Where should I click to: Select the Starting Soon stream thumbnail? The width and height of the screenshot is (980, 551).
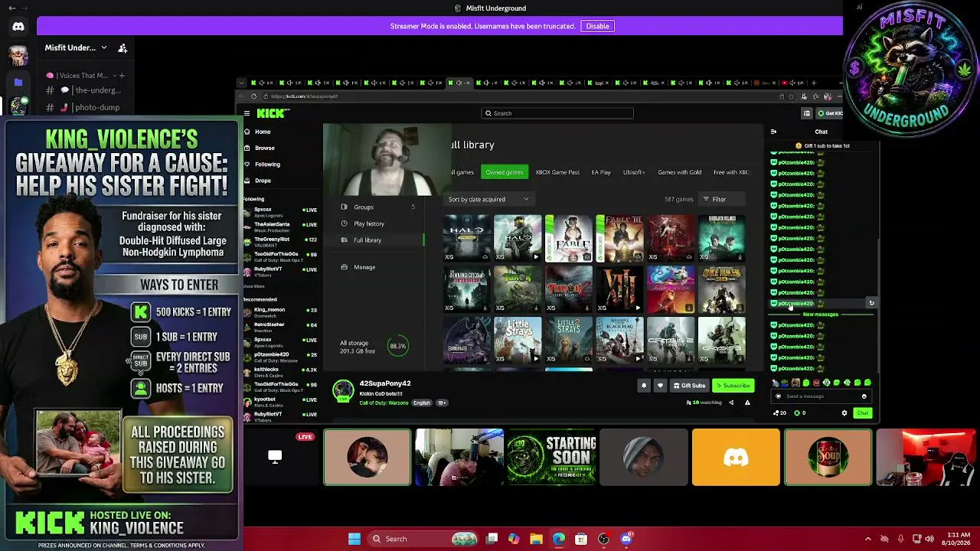coord(551,457)
